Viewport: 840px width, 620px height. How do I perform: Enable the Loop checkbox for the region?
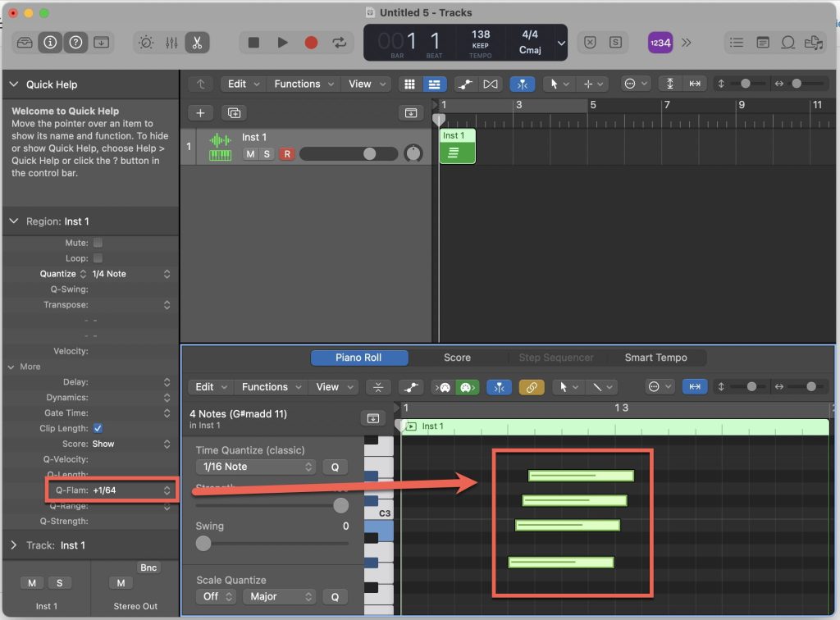point(98,258)
